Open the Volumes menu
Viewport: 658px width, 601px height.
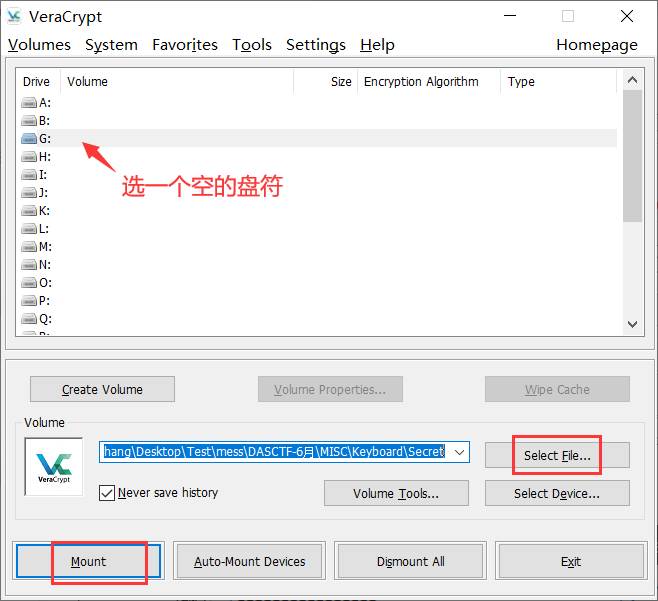coord(39,45)
